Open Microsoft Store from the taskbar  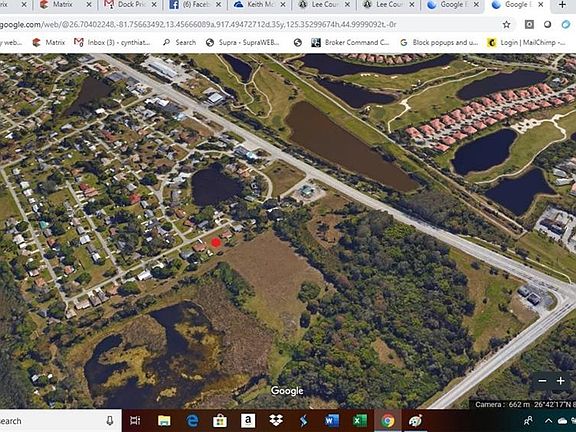220,421
